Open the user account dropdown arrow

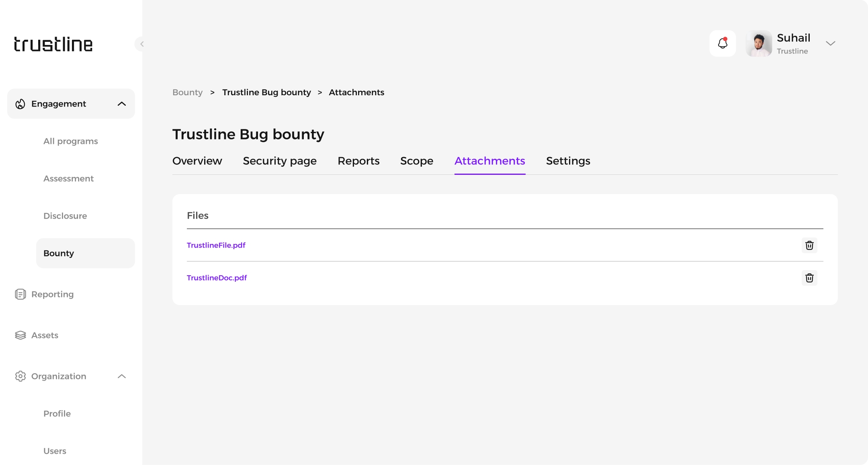[x=830, y=43]
